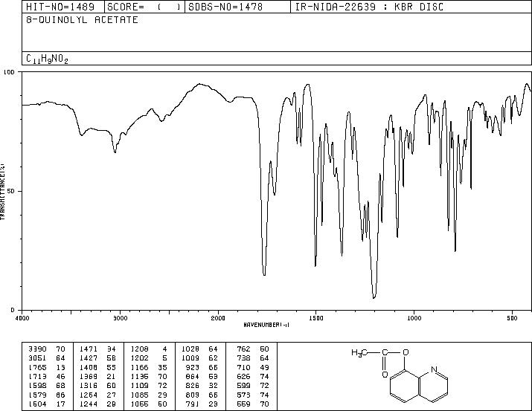Click the 738 peak table entry

click(x=253, y=357)
